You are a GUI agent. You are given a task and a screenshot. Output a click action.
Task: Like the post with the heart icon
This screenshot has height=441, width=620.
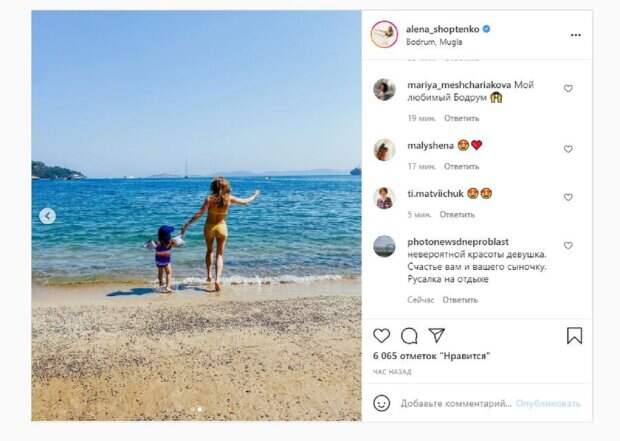click(382, 336)
